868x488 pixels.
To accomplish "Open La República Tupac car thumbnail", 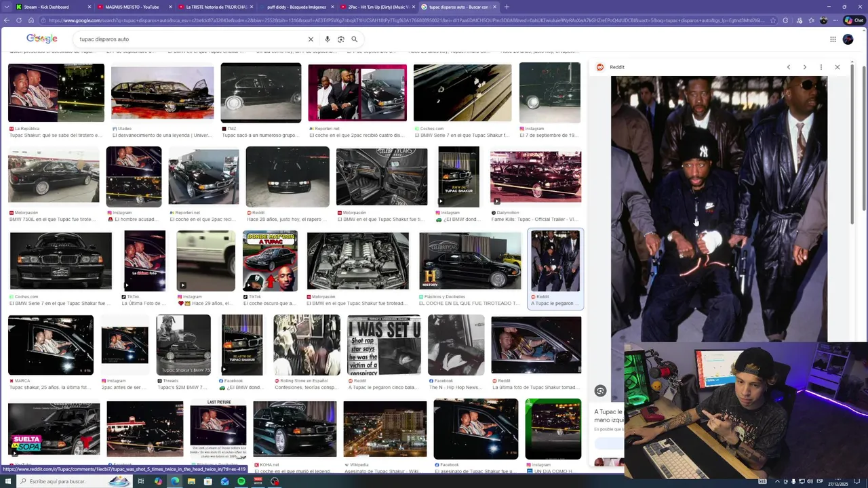I will [56, 93].
